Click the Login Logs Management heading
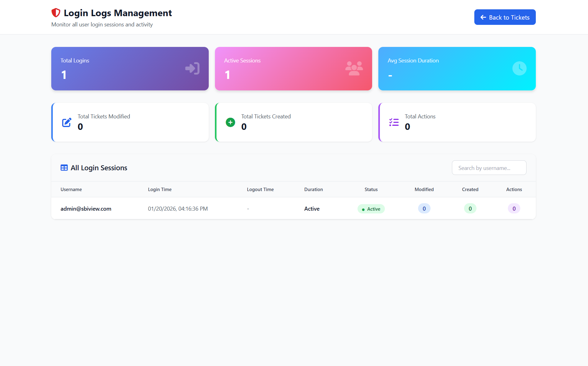This screenshot has width=588, height=366. coord(118,13)
